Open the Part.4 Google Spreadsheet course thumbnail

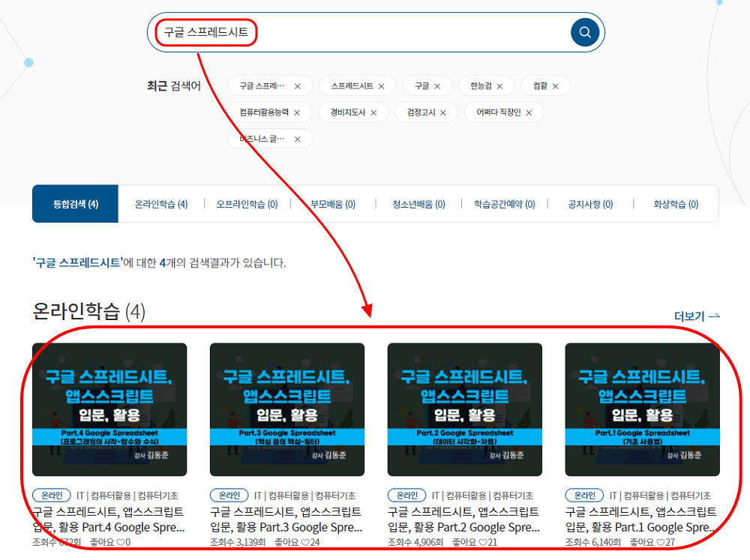pos(109,409)
